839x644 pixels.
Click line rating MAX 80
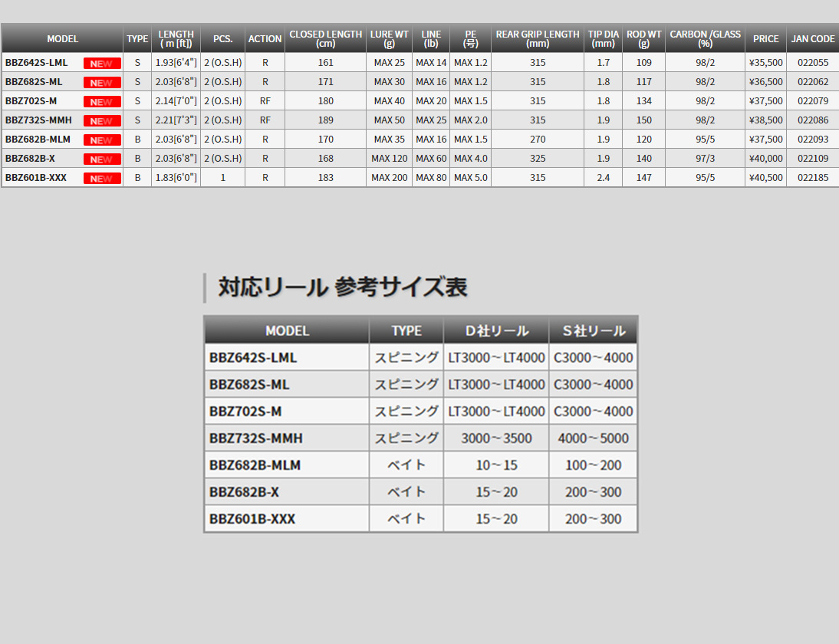pos(431,178)
